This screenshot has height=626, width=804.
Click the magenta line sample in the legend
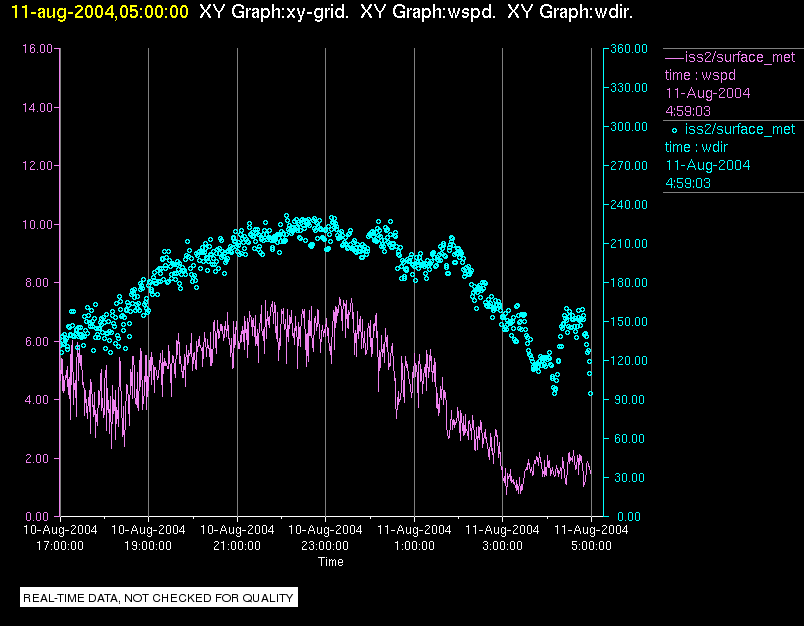674,57
